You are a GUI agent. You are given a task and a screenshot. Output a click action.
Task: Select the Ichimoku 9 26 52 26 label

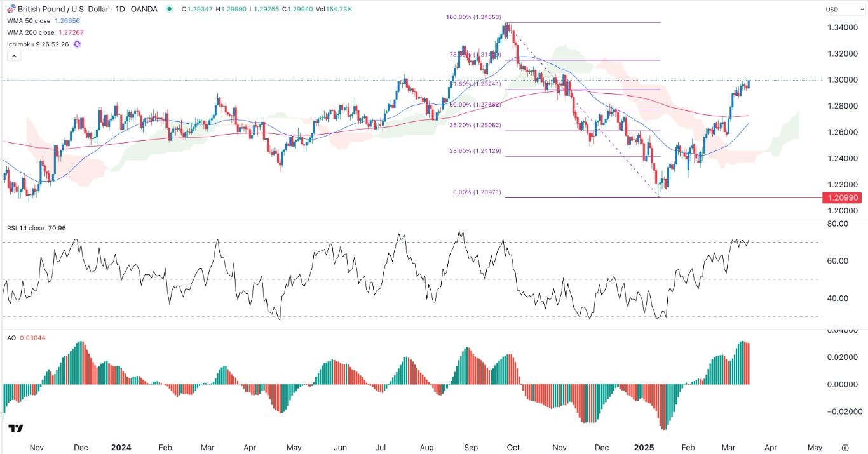coord(38,44)
